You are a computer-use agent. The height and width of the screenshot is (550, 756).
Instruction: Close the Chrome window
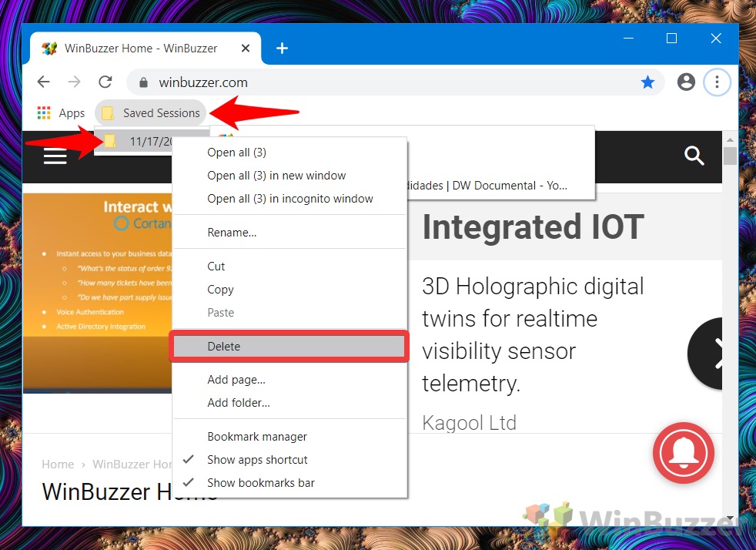click(716, 38)
